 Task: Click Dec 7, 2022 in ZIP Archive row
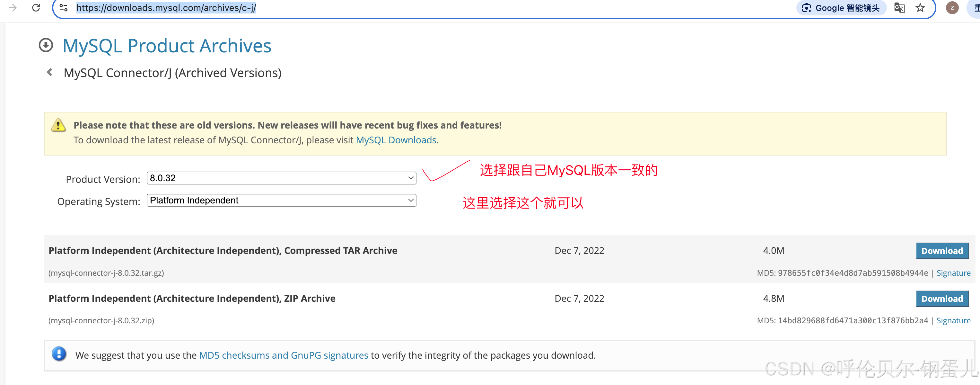pos(579,299)
